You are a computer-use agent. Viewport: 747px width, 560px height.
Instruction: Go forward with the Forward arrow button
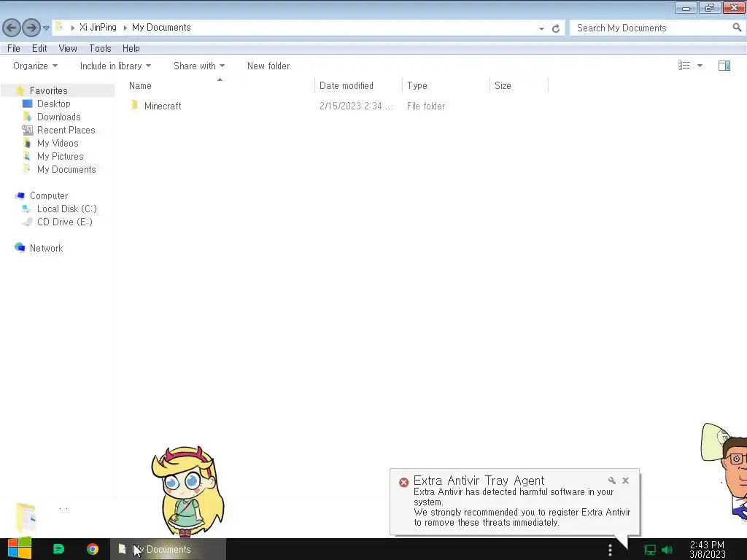point(31,28)
